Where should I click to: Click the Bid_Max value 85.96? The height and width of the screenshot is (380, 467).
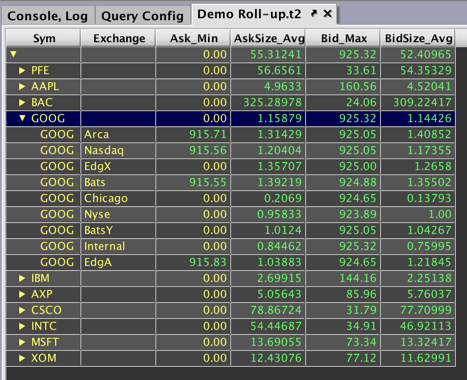tap(361, 294)
